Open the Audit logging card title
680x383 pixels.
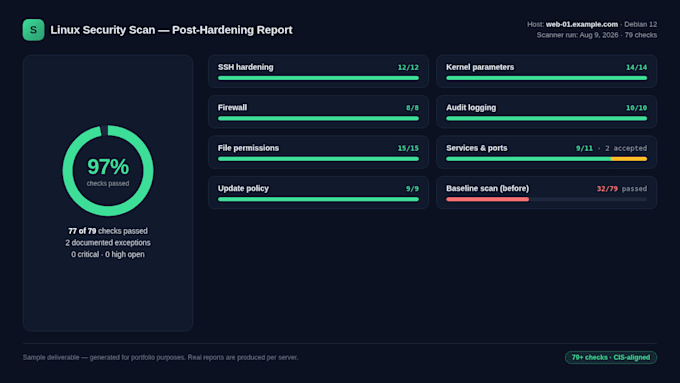pyautogui.click(x=471, y=108)
